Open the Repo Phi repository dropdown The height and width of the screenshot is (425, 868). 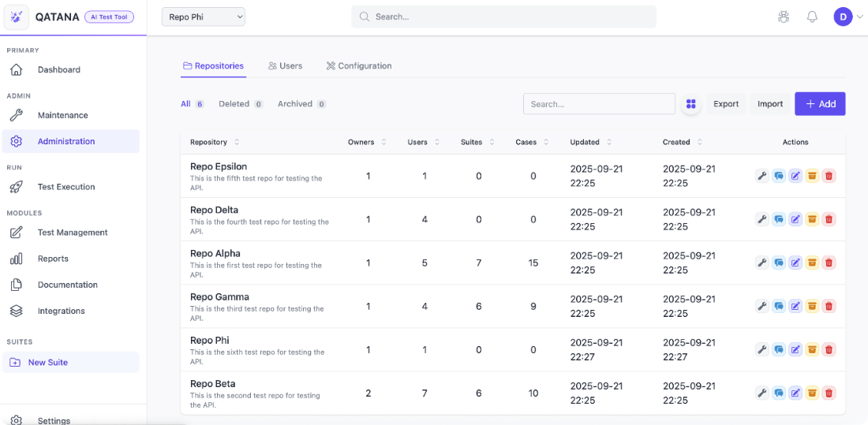coord(204,17)
